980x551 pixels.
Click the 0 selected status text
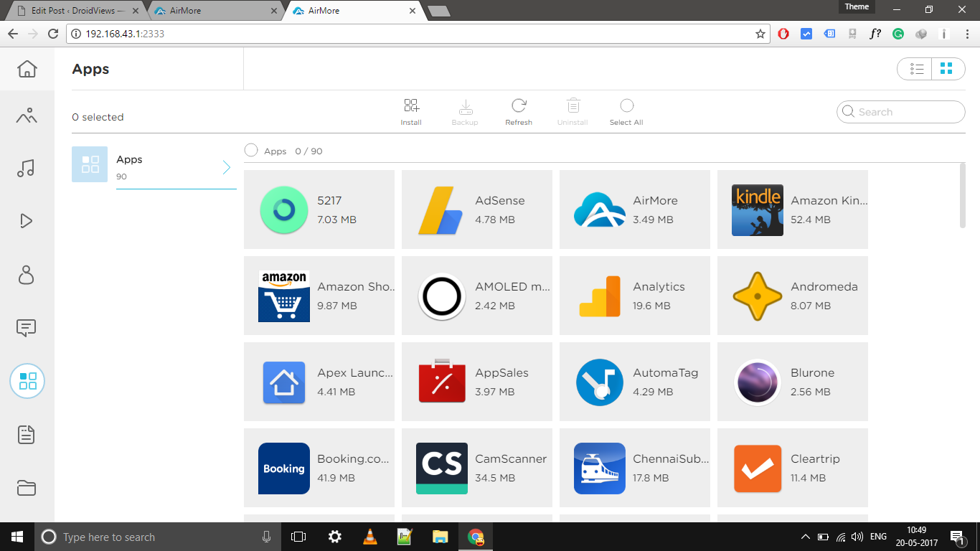click(98, 117)
